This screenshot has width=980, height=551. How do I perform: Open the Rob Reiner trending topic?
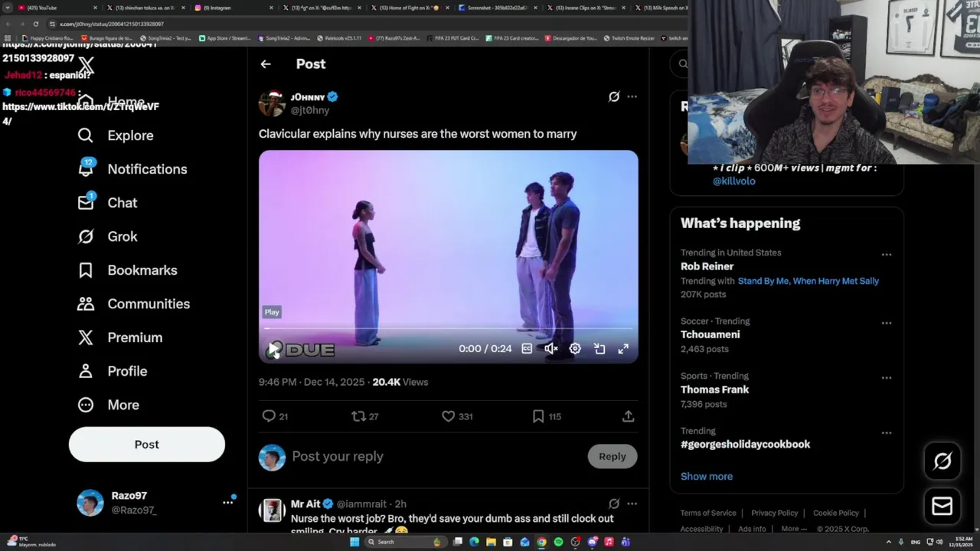pyautogui.click(x=707, y=266)
